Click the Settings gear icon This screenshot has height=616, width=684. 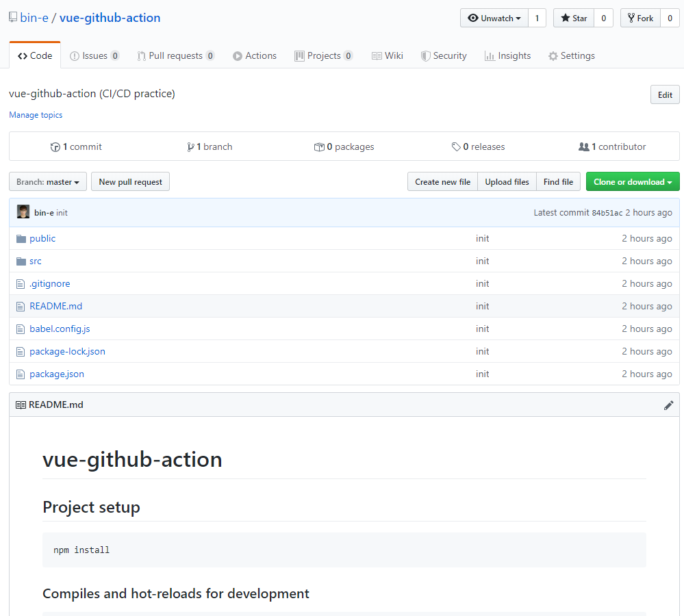coord(553,56)
